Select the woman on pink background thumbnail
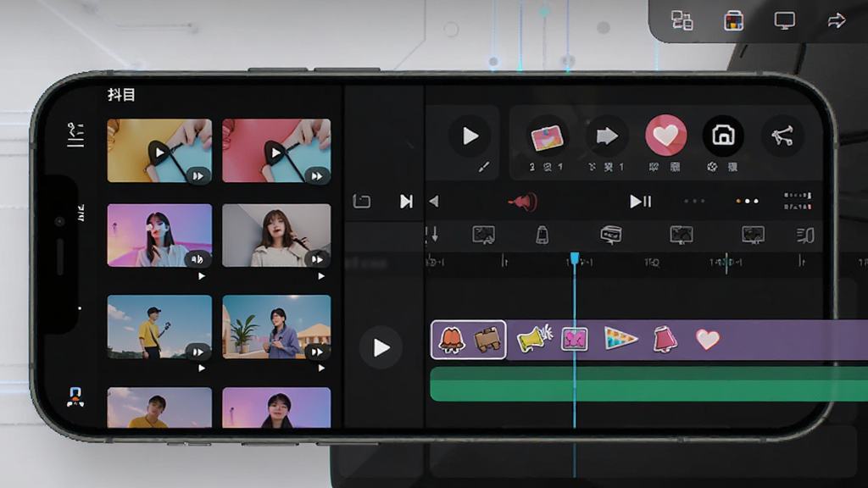Viewport: 868px width, 488px height. coord(159,236)
